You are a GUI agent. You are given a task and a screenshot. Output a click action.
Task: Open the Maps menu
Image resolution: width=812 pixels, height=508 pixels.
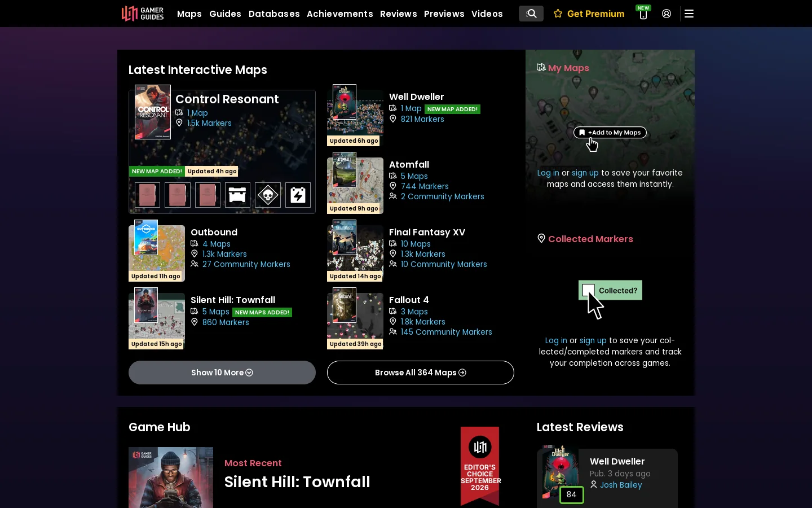[x=189, y=14]
